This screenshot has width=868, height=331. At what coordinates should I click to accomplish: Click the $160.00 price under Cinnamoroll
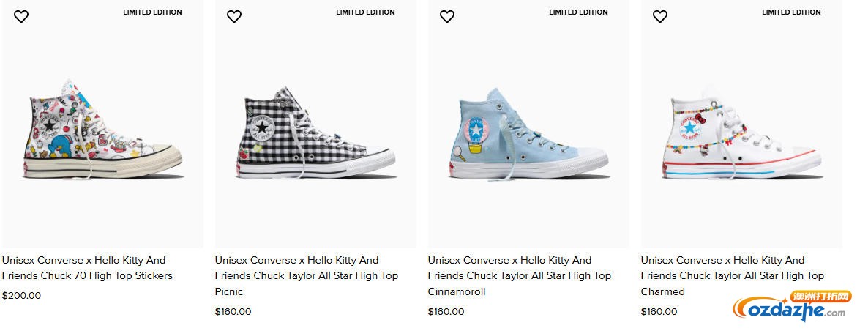[x=446, y=311]
